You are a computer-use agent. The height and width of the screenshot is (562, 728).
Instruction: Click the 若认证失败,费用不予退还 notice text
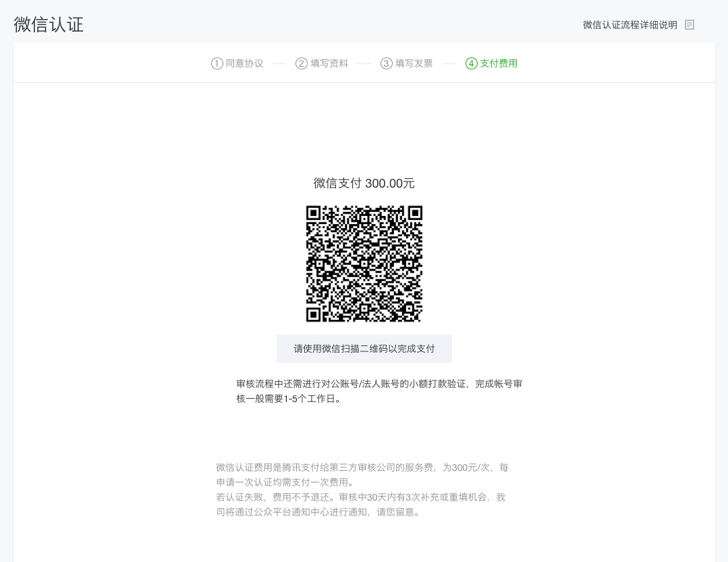(x=361, y=505)
